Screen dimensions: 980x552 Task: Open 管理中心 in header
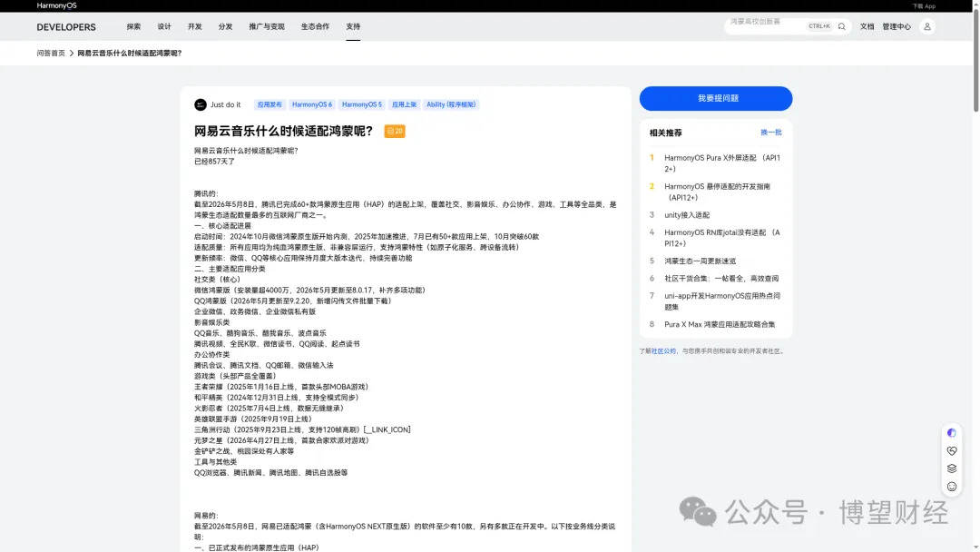click(x=897, y=26)
